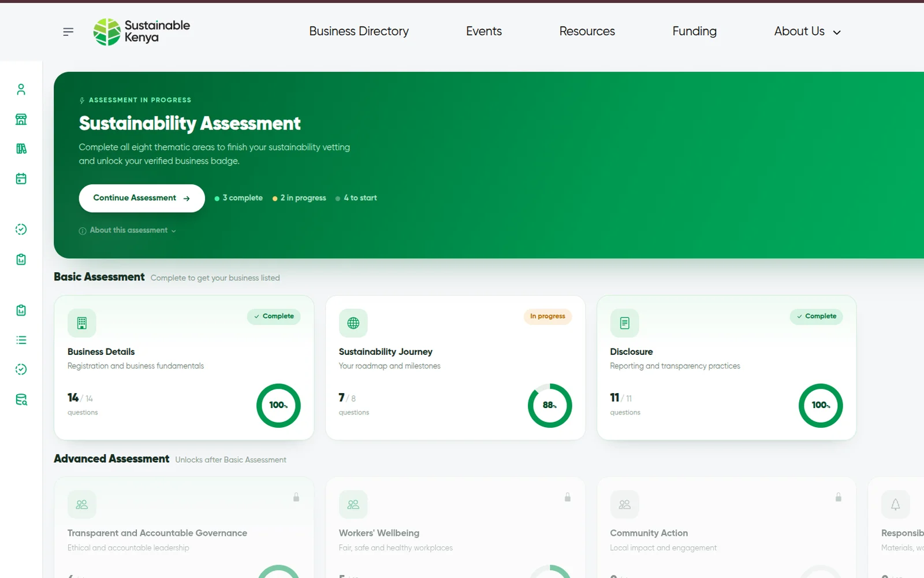This screenshot has width=924, height=578.
Task: Go to the Events page
Action: [x=484, y=31]
